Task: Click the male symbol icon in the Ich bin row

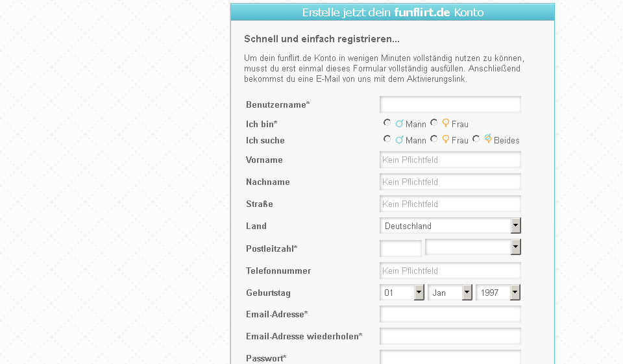Action: click(400, 123)
